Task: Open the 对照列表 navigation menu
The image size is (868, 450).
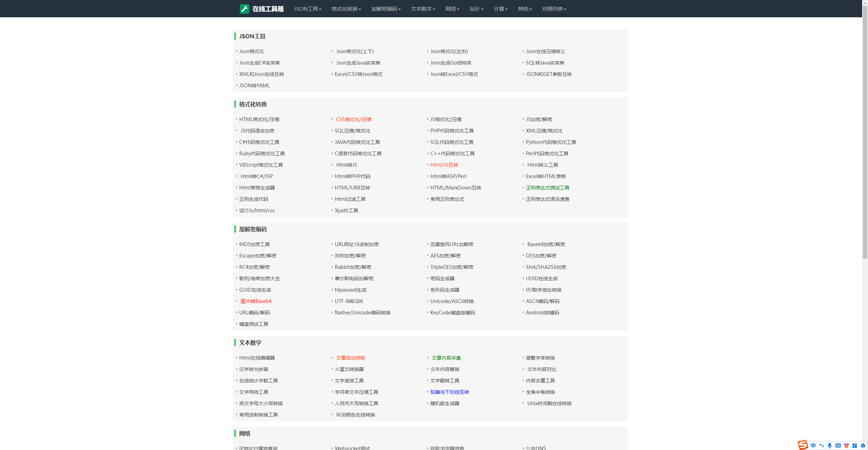Action: (554, 9)
